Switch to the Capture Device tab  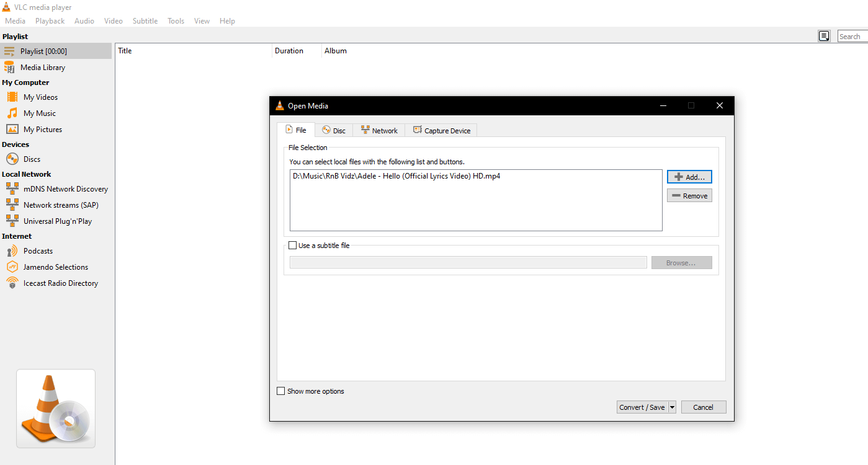[441, 131]
